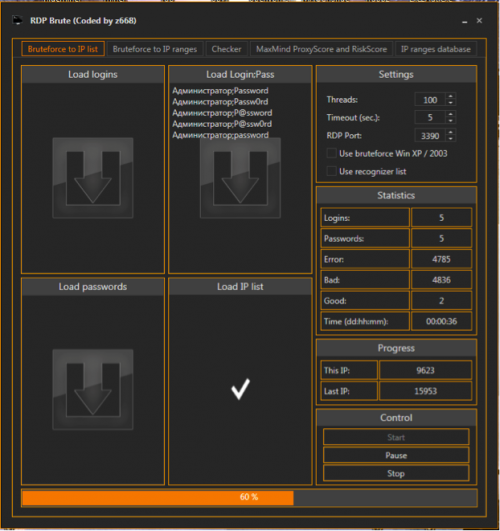Minimize the RDP Brute window
The image size is (500, 531).
pyautogui.click(x=465, y=21)
